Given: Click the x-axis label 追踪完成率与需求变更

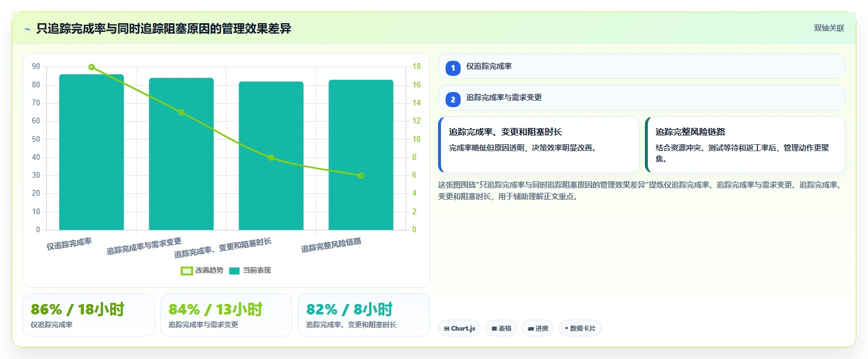Looking at the screenshot, I should click(x=144, y=246).
